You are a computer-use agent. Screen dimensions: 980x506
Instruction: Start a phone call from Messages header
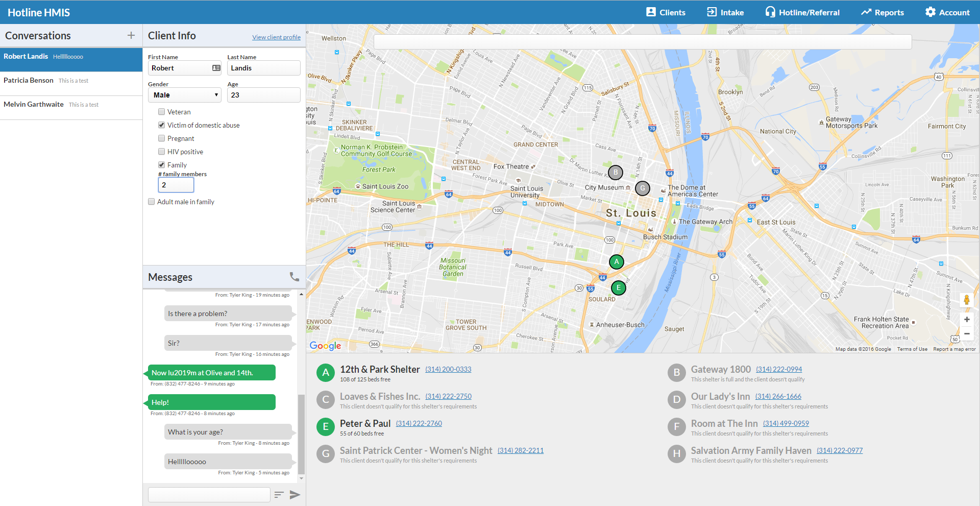(295, 277)
